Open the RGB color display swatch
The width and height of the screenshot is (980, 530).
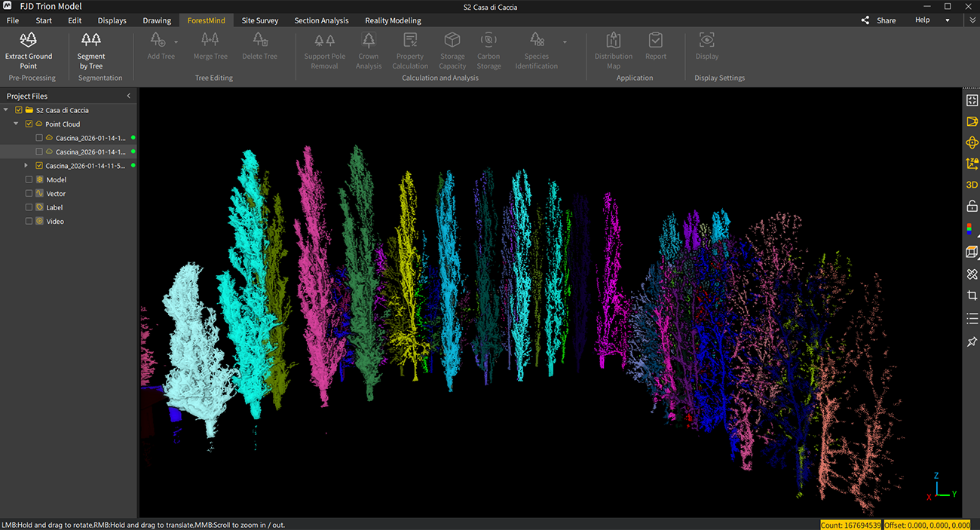click(972, 228)
